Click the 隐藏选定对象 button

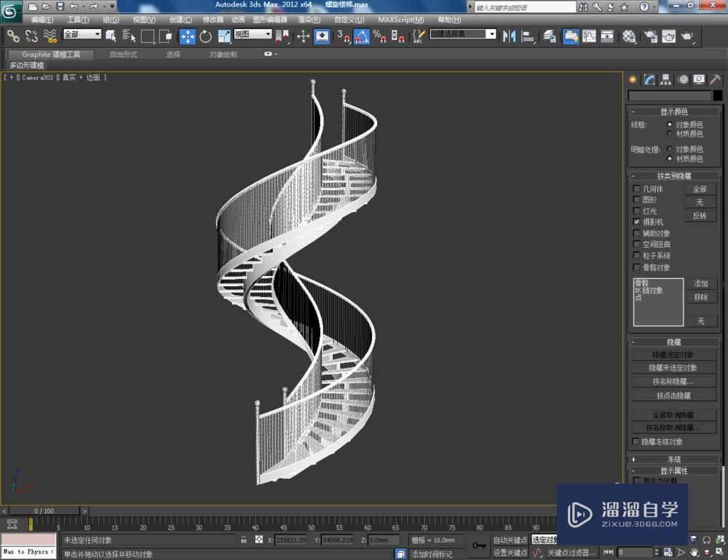673,355
